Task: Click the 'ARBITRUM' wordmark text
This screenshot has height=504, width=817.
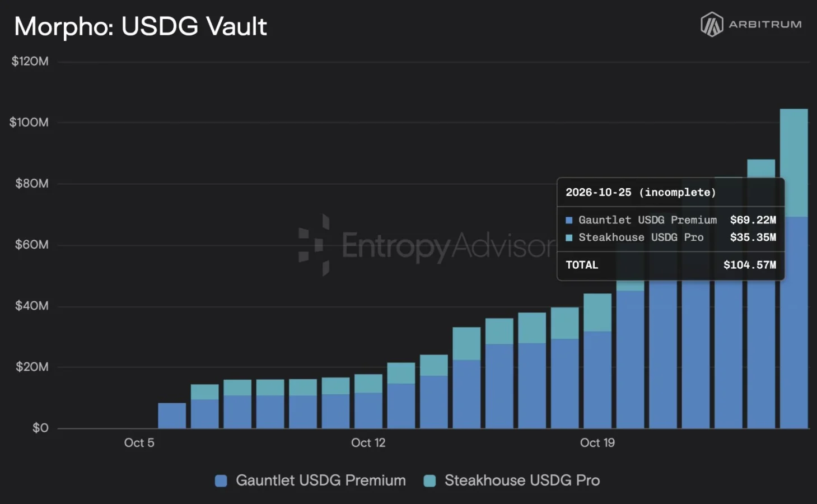Action: click(765, 25)
